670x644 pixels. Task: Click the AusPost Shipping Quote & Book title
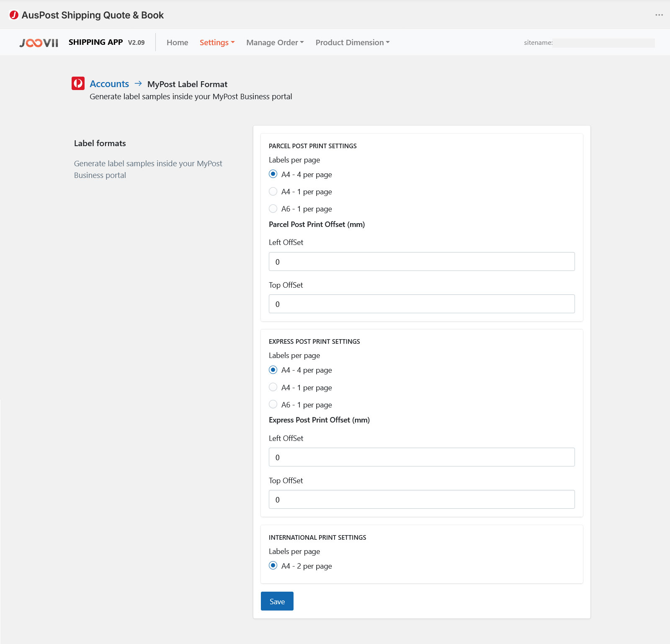point(93,15)
